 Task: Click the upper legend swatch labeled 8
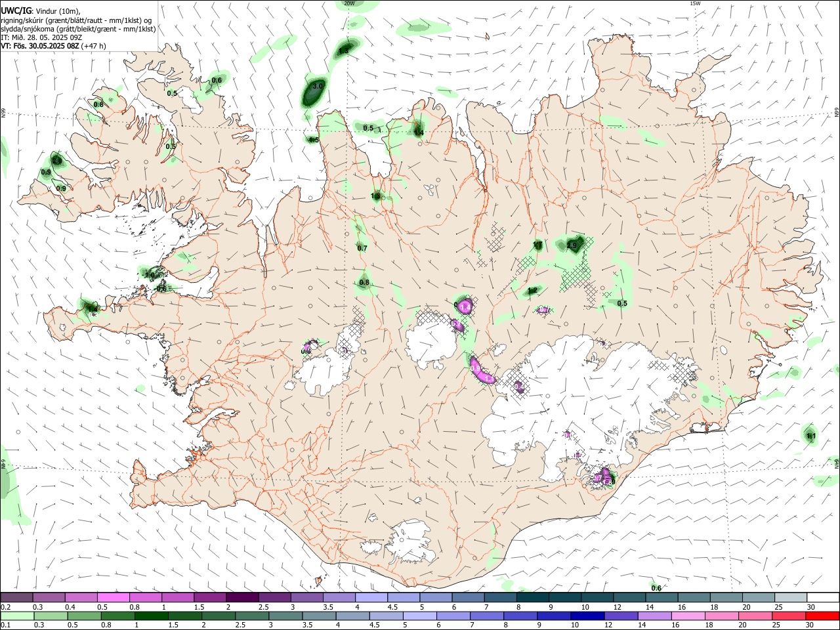(532, 597)
